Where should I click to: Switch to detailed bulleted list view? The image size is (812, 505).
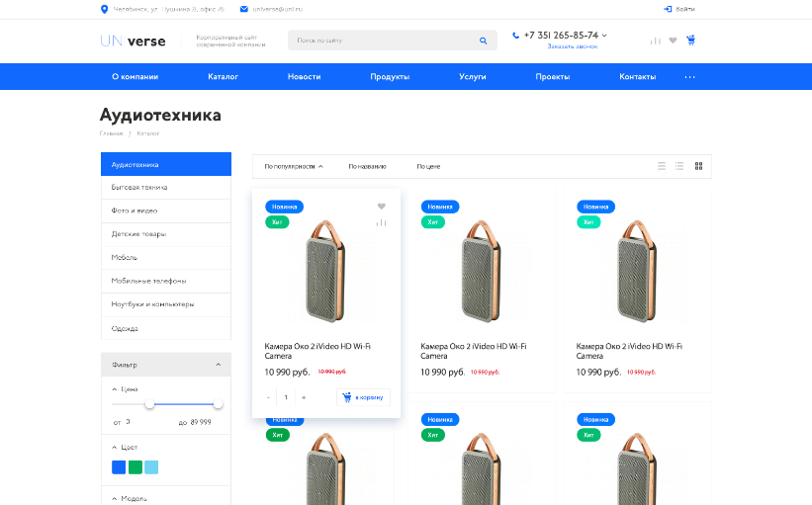(679, 166)
